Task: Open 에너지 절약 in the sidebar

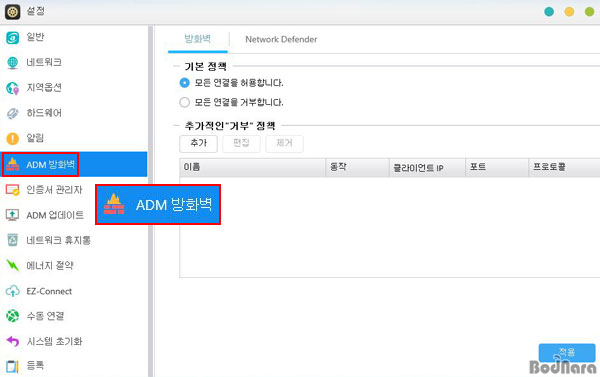Action: click(x=73, y=265)
